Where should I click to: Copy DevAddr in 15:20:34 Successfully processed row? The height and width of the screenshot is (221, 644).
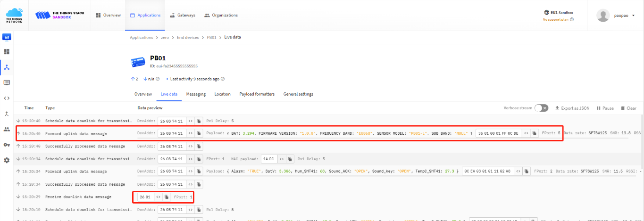tap(199, 184)
